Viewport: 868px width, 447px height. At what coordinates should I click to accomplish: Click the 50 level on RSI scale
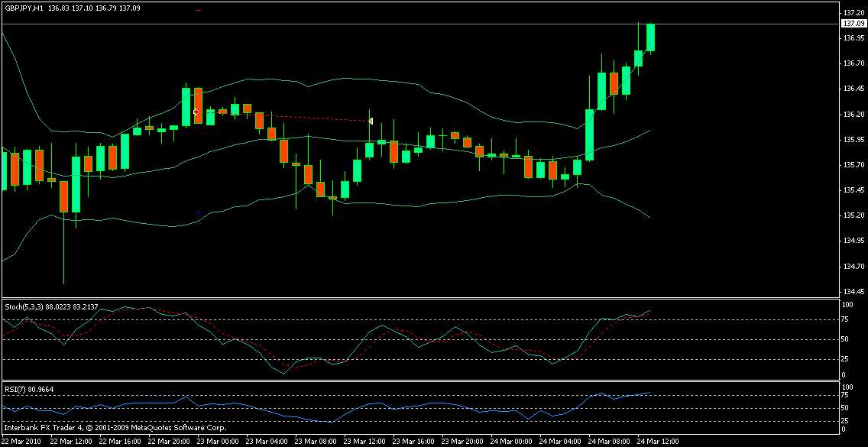[846, 409]
